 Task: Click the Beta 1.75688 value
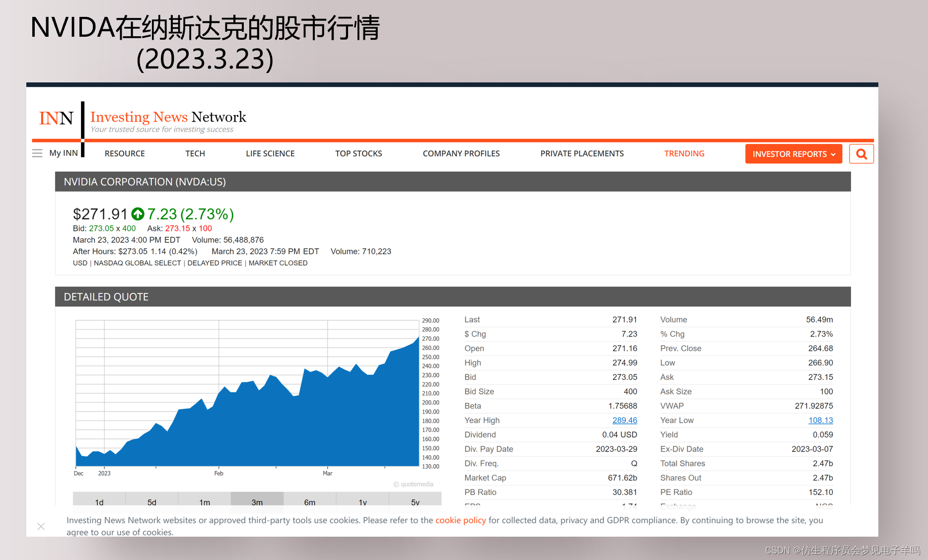click(x=623, y=406)
